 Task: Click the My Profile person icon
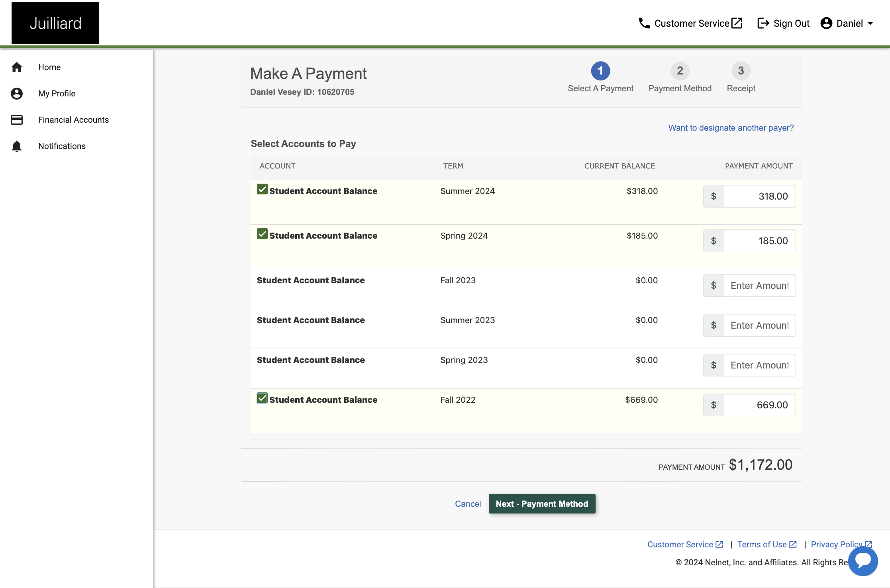(x=17, y=94)
